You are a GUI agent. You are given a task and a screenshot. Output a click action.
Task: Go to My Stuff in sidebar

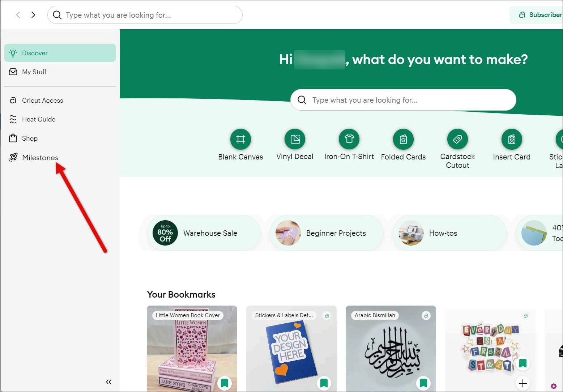(34, 72)
